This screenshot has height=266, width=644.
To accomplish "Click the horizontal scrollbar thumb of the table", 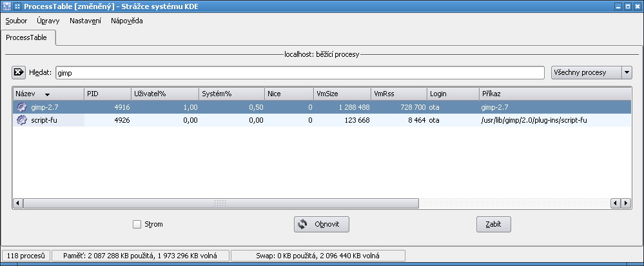I will coord(221,203).
